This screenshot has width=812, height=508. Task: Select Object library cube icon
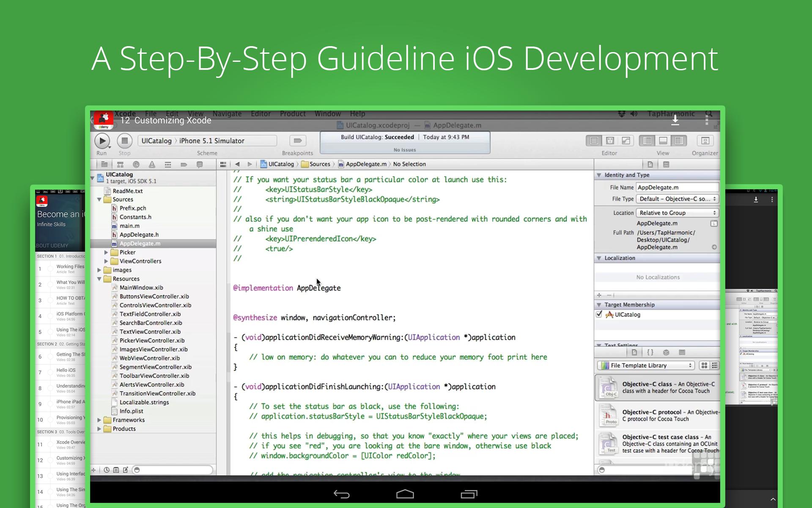(x=666, y=352)
